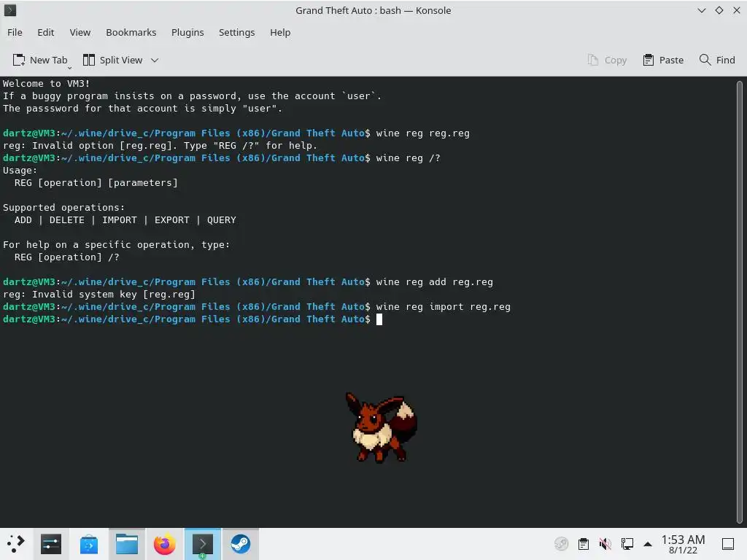Open the Help menu
Viewport: 747px width, 560px height.
click(280, 32)
